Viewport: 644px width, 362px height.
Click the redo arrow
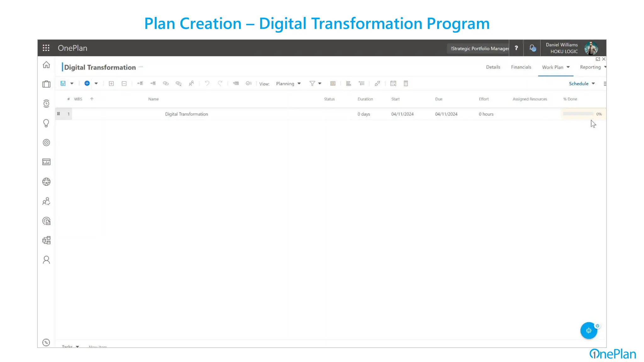tap(220, 83)
